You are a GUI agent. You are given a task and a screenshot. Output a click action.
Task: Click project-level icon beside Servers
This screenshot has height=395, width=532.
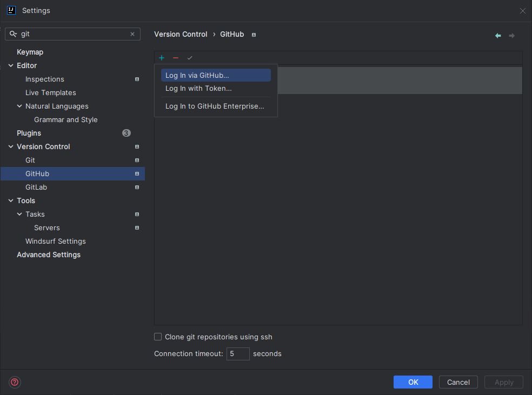pyautogui.click(x=137, y=228)
